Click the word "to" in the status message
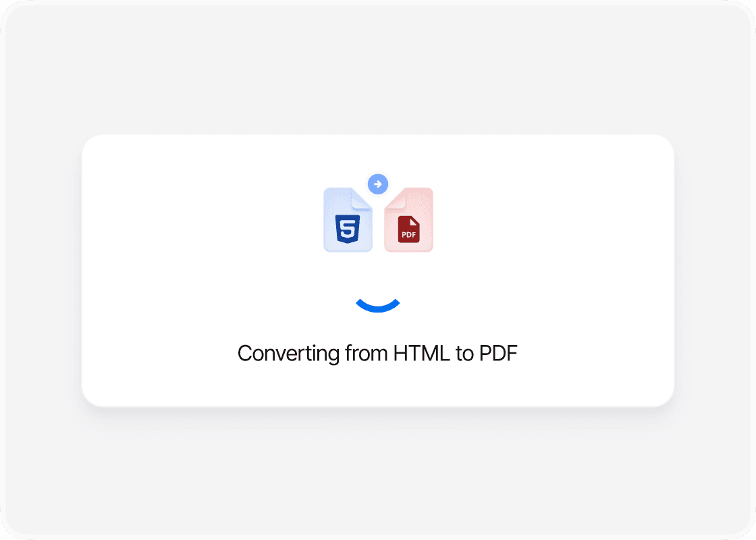The height and width of the screenshot is (540, 756). pos(464,354)
